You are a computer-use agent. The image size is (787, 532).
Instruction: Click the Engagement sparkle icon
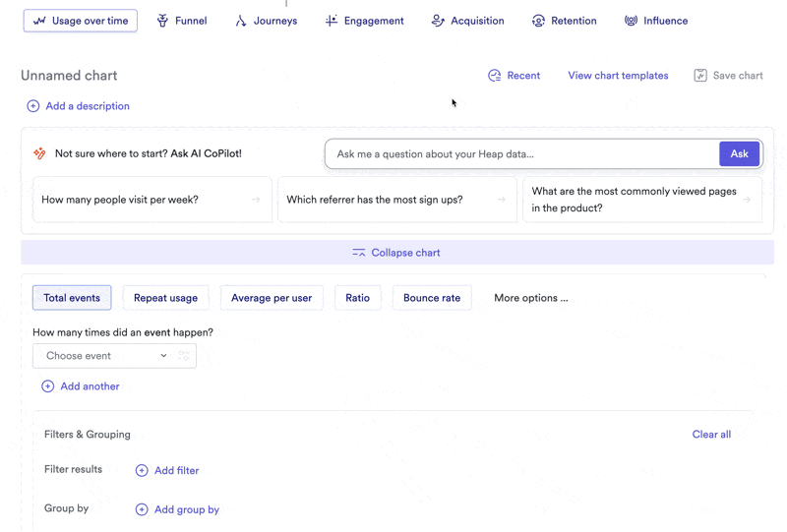pos(332,21)
